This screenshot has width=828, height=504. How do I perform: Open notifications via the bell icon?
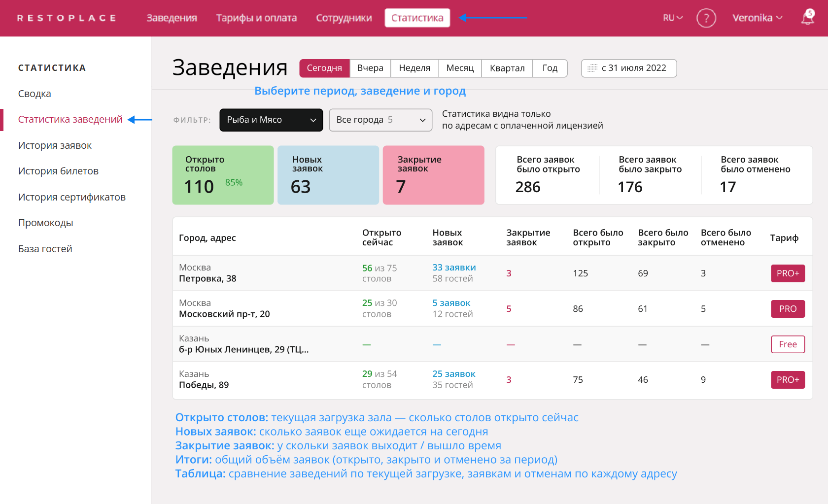[807, 18]
